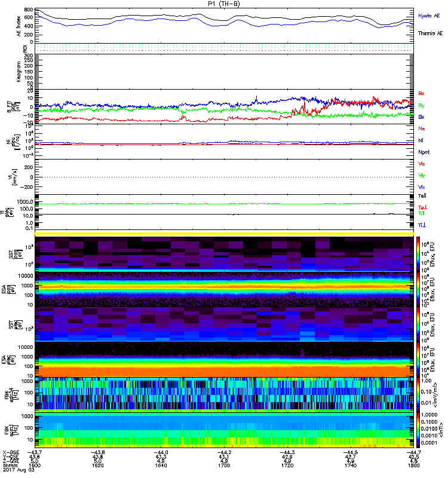Viewport: 448px width, 478px height.
Task: Select the red Bz legend label
Action: pyautogui.click(x=421, y=93)
